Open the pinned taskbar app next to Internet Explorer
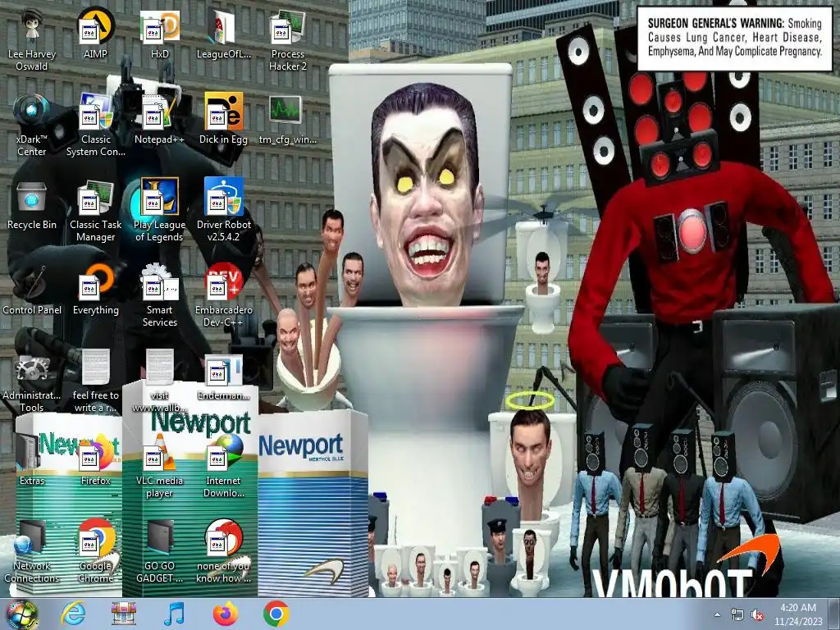The image size is (840, 630). pyautogui.click(x=124, y=614)
